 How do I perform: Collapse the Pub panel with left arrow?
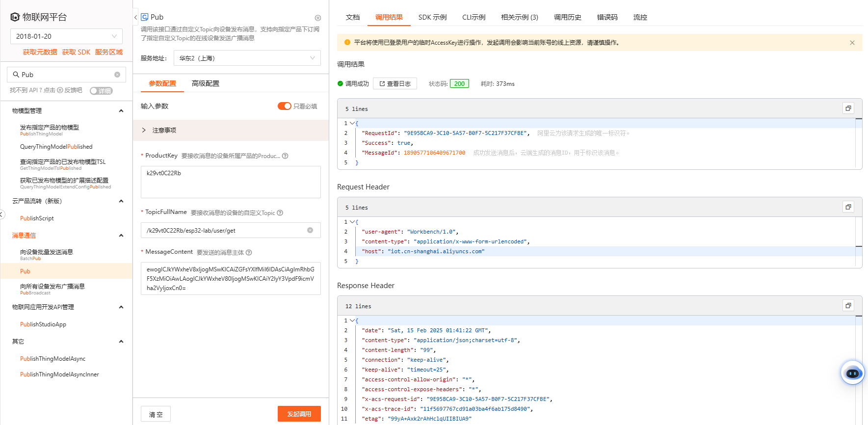(136, 17)
